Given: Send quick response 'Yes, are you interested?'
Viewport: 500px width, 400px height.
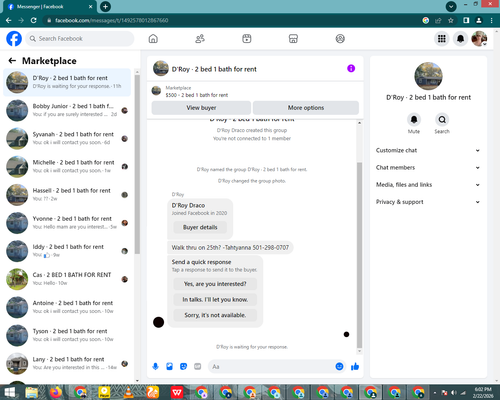Looking at the screenshot, I should (x=215, y=284).
